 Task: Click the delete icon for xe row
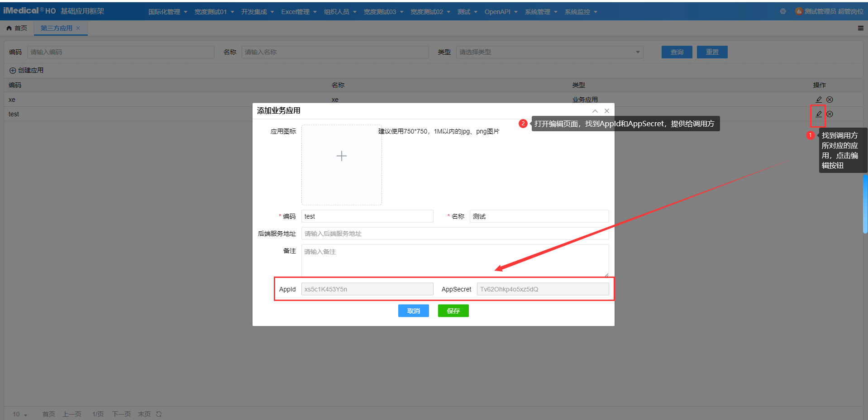pyautogui.click(x=830, y=100)
